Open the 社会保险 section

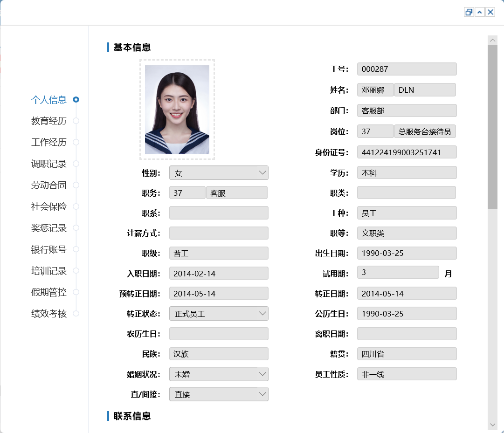coord(49,206)
